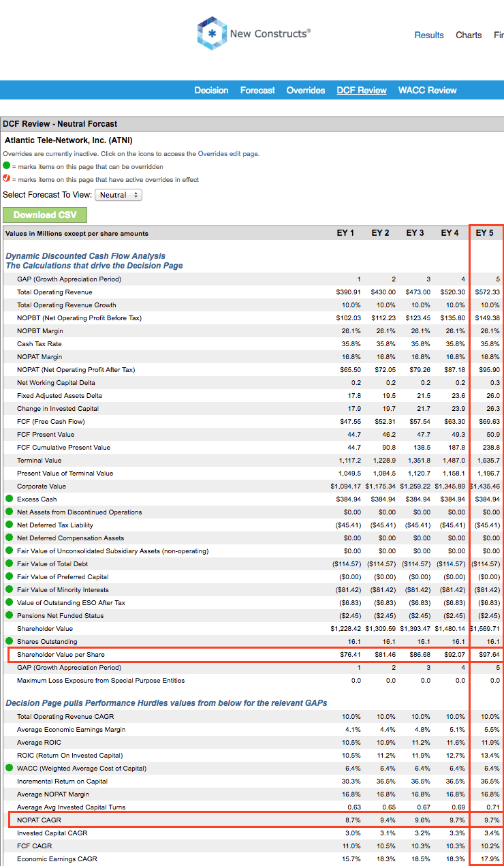The width and height of the screenshot is (504, 866).
Task: Open the WACC Review tab
Action: click(428, 90)
